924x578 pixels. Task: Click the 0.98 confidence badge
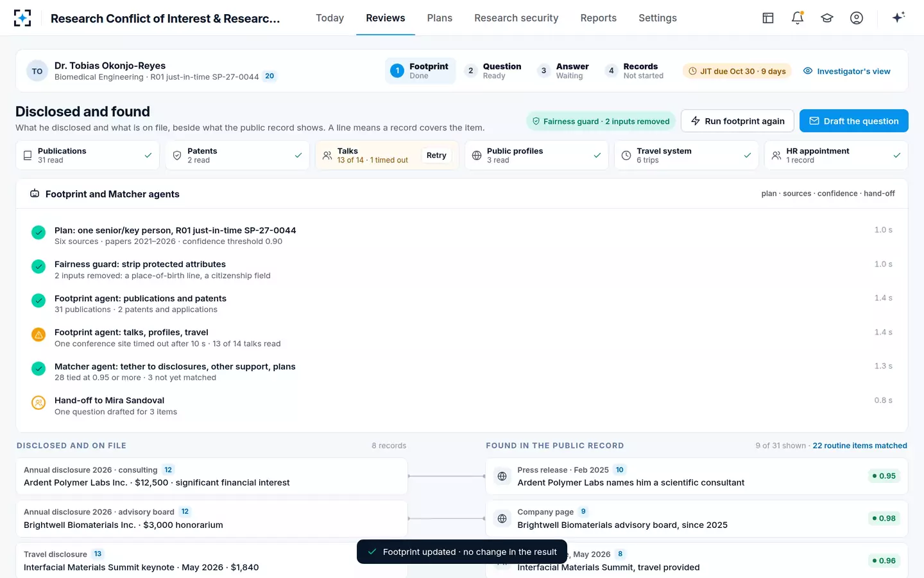click(884, 519)
